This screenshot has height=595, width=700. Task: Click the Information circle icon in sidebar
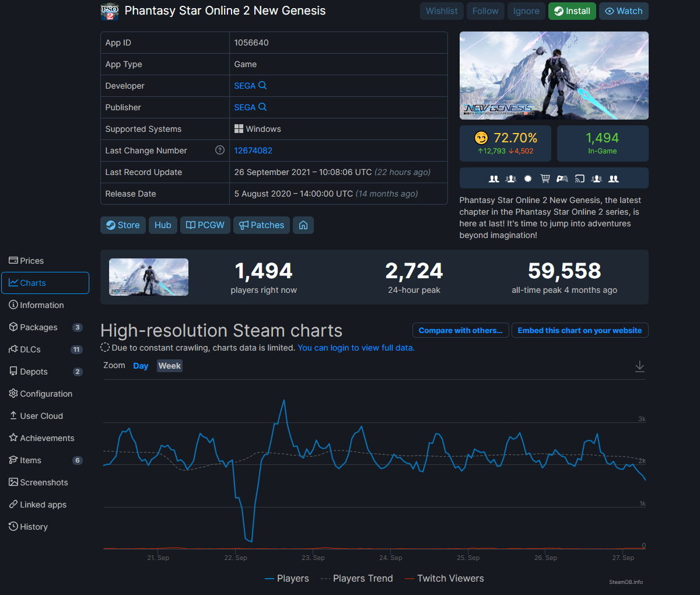(13, 305)
